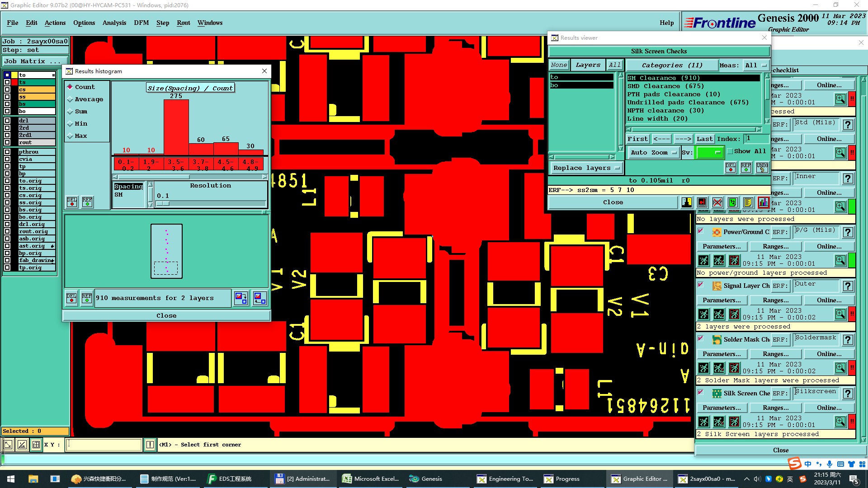Screen dimensions: 868x488
Task: Open the DFM menu
Action: pyautogui.click(x=141, y=23)
